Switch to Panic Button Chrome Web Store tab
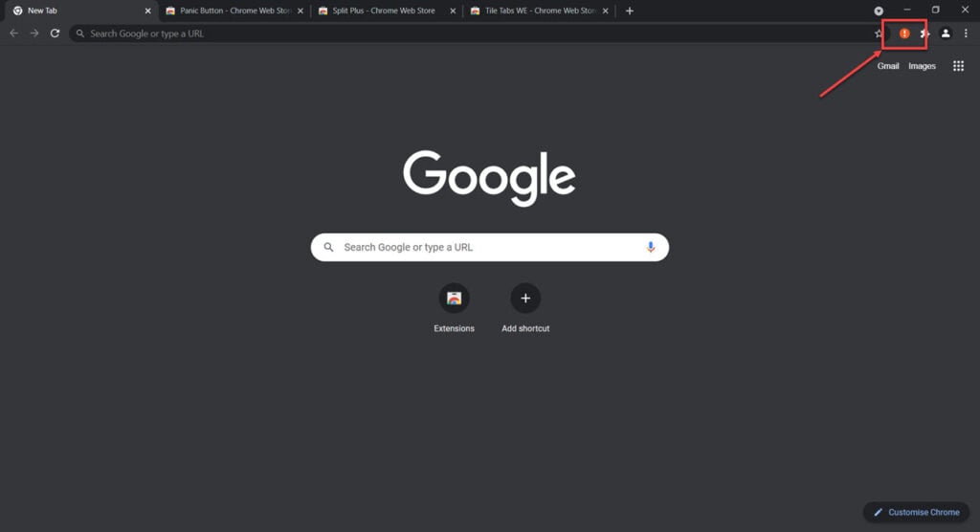 point(234,11)
